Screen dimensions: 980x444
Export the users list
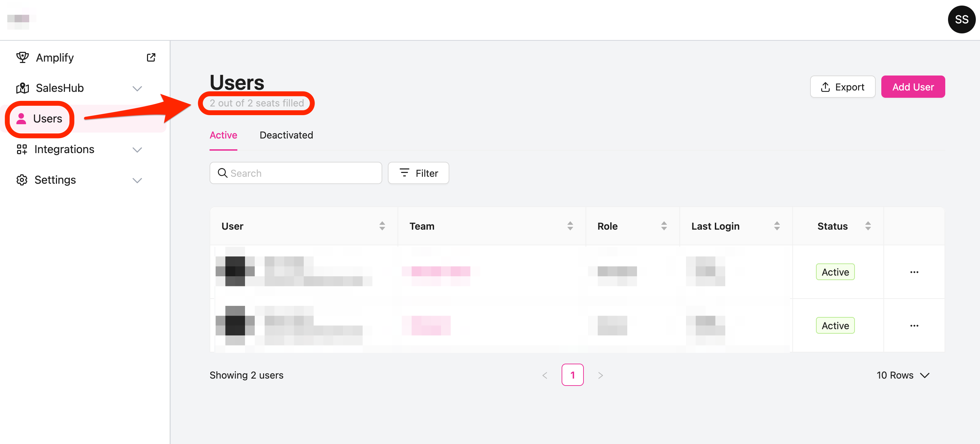(x=842, y=87)
